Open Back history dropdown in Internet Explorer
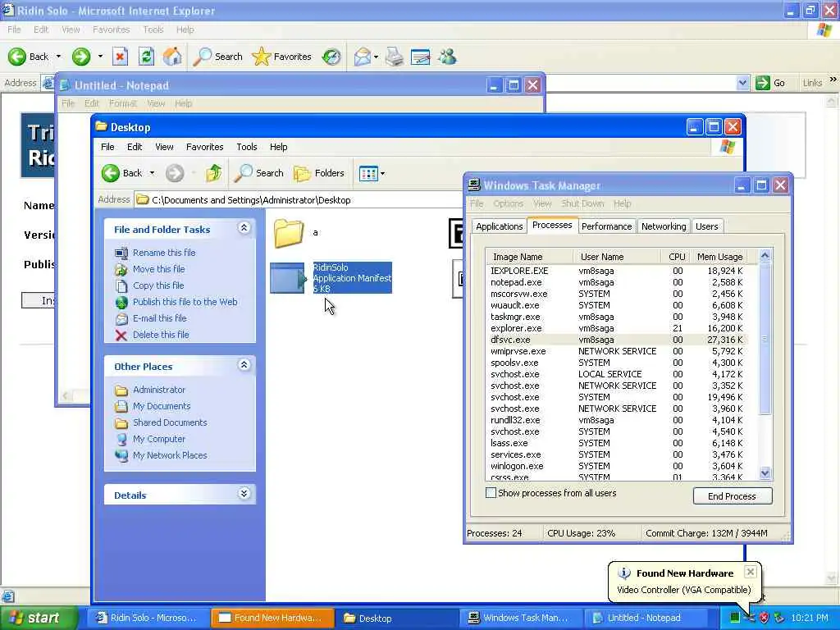This screenshot has height=630, width=840. 58,57
